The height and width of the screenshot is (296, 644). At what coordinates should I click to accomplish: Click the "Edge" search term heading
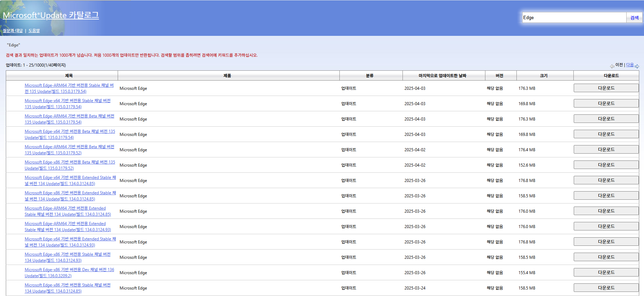(14, 45)
